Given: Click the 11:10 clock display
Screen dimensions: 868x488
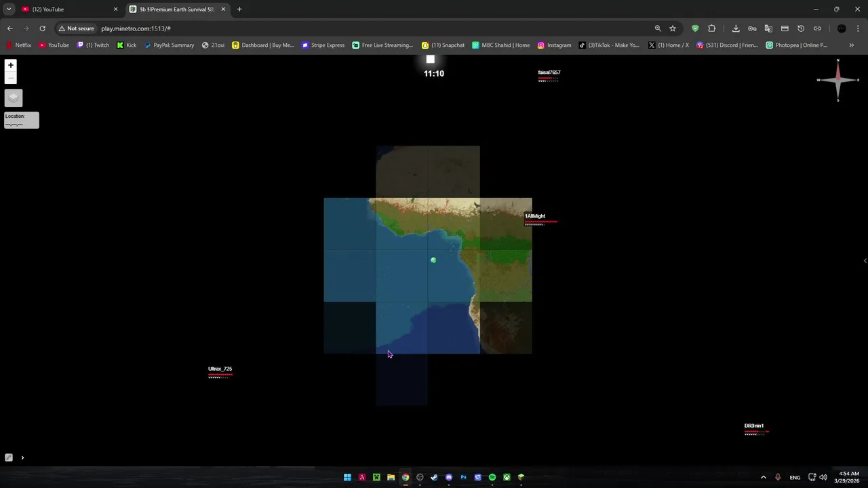Looking at the screenshot, I should click(434, 73).
